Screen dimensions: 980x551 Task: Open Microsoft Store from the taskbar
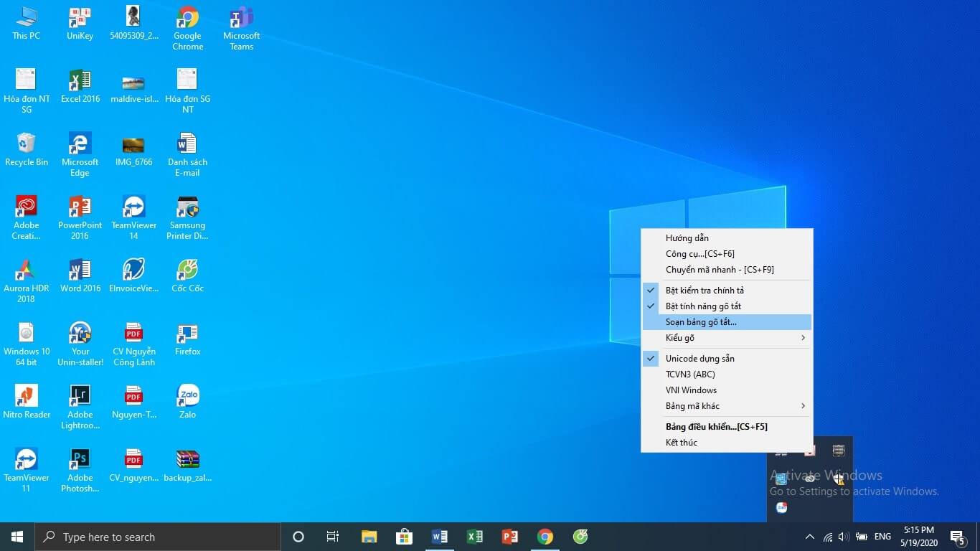[x=404, y=537]
